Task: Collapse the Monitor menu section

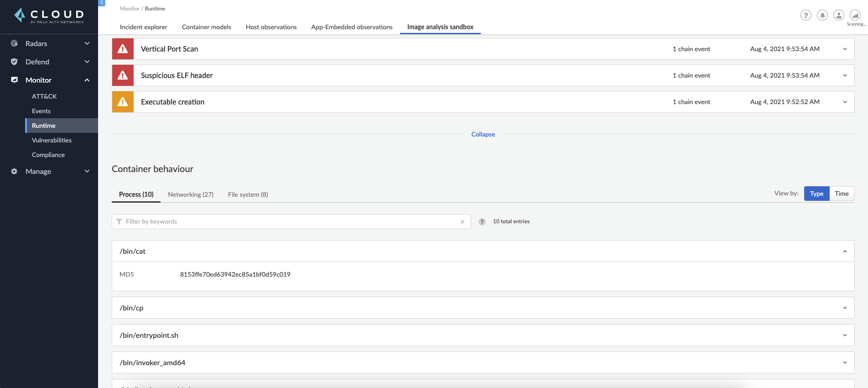Action: [87, 80]
